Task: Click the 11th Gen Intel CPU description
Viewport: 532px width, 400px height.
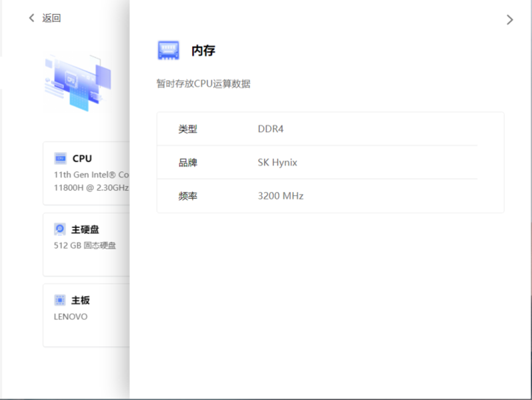Action: (91, 181)
